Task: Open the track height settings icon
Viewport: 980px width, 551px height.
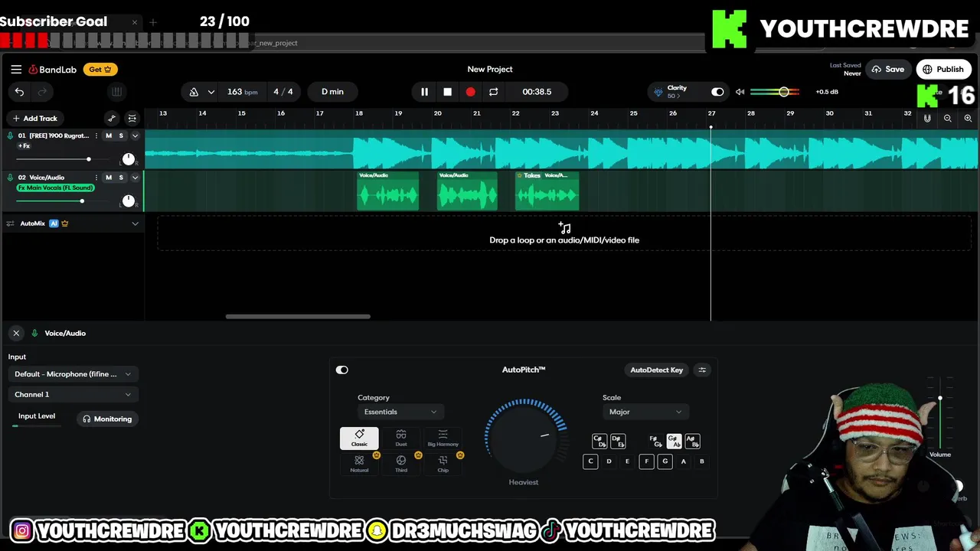Action: pos(132,118)
